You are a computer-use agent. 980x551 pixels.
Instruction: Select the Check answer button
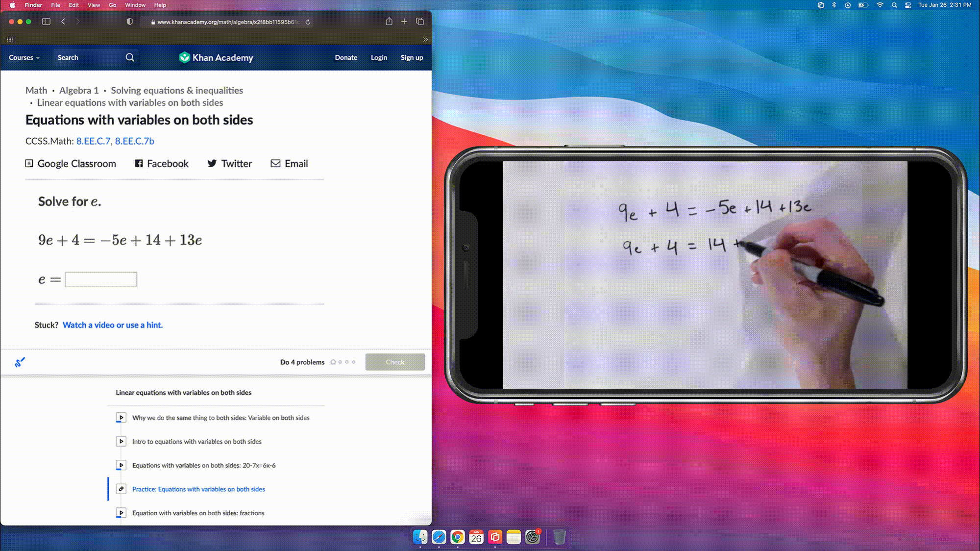[x=395, y=362]
